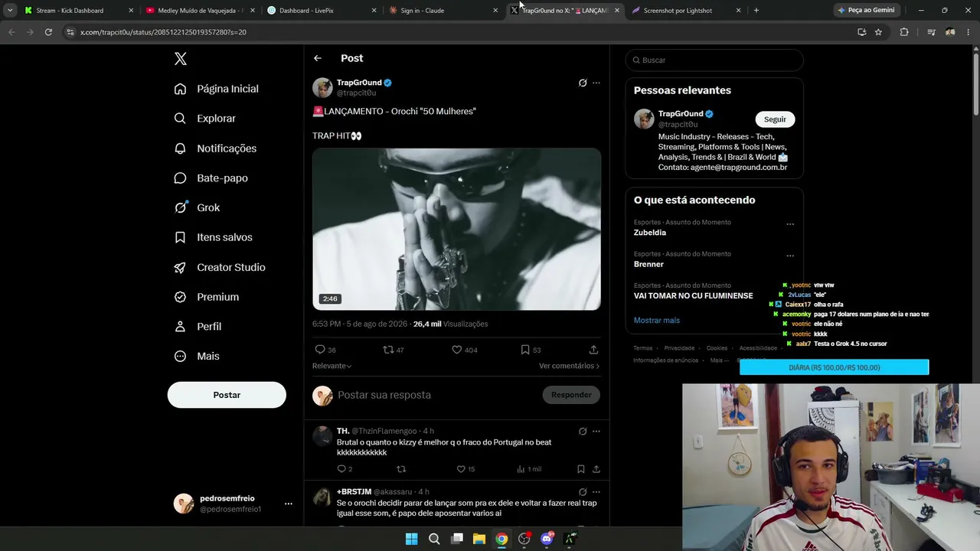Screen dimensions: 980x551
Task: Open the Chrome menu
Action: click(969, 32)
